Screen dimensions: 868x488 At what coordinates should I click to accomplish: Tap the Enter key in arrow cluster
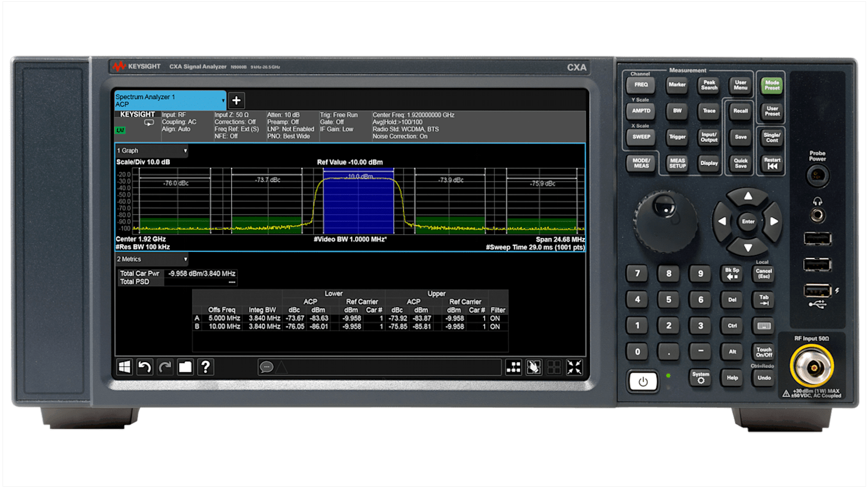[x=748, y=221]
